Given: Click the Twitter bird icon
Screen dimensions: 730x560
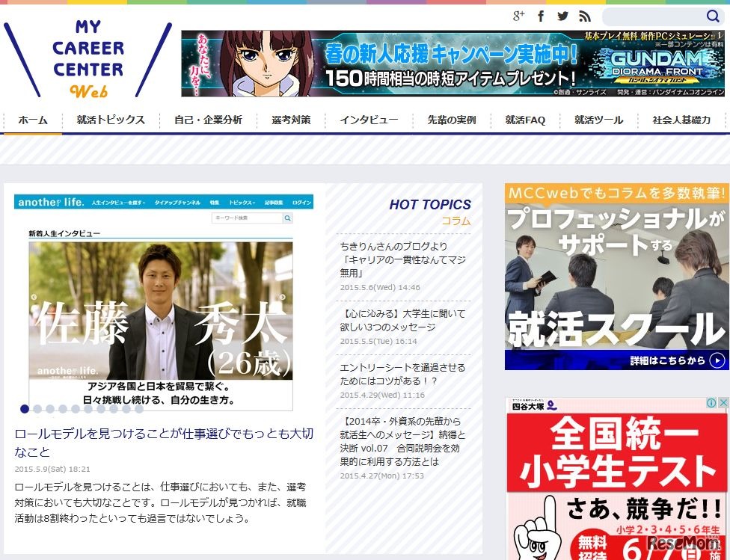Looking at the screenshot, I should (x=562, y=16).
